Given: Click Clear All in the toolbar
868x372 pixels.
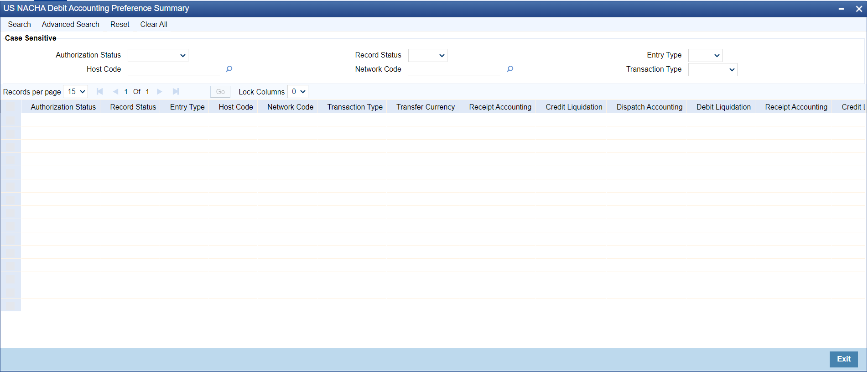Looking at the screenshot, I should click(154, 25).
